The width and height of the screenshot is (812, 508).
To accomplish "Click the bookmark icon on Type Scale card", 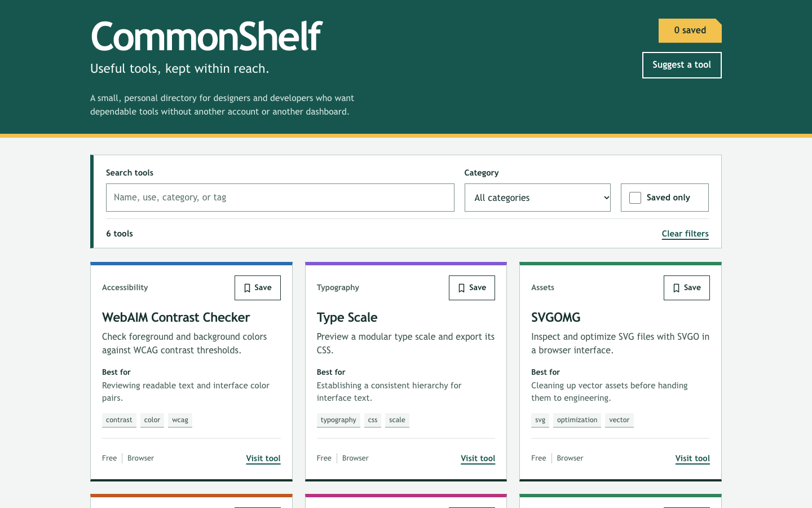I will click(461, 288).
